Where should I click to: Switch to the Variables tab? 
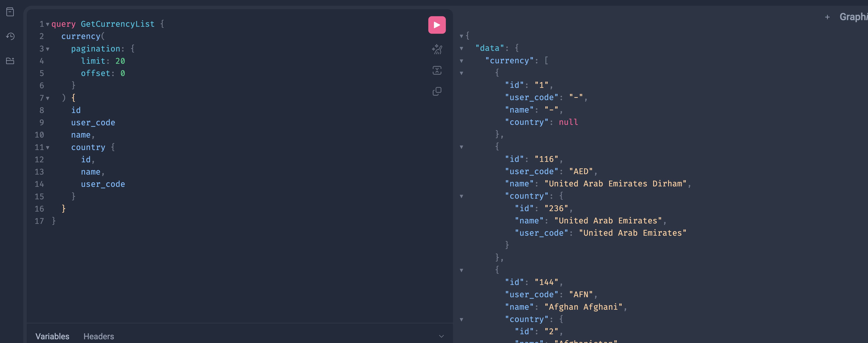[x=52, y=336]
